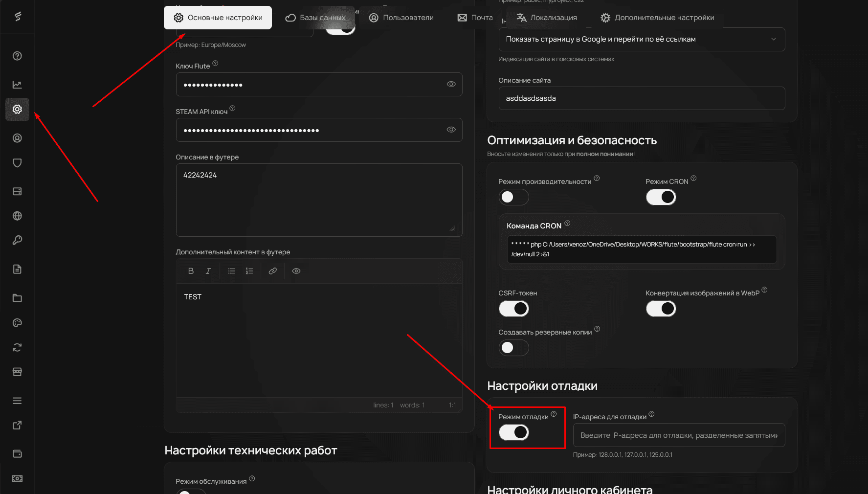Reveal the Flute key with eye icon
868x494 pixels.
click(x=451, y=84)
